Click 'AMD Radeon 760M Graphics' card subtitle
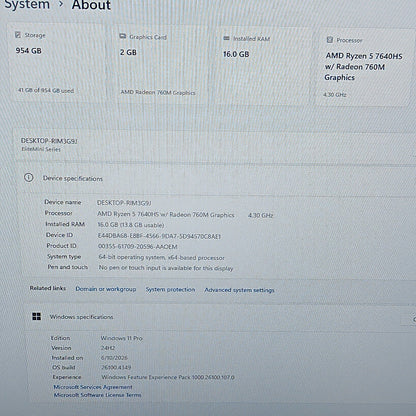Screen dimensions: 416x416 (x=158, y=92)
